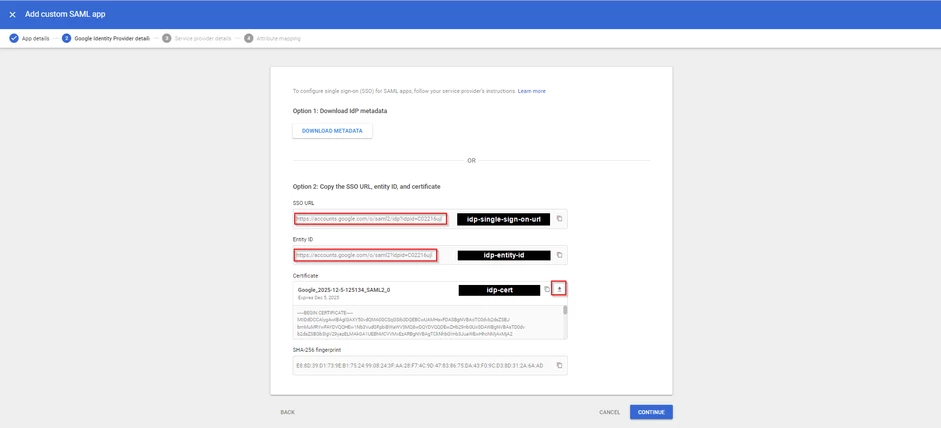Go back with the BACK button
Viewport: 941px width, 428px height.
tap(287, 412)
